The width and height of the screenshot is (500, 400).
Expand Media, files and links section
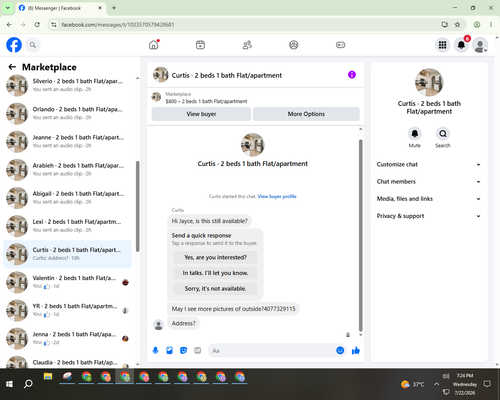429,199
